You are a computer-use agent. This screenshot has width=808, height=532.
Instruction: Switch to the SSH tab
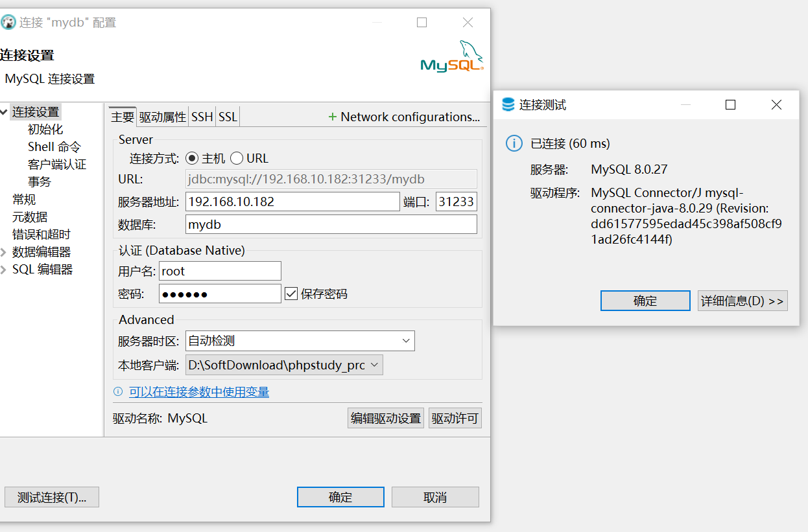tap(202, 117)
